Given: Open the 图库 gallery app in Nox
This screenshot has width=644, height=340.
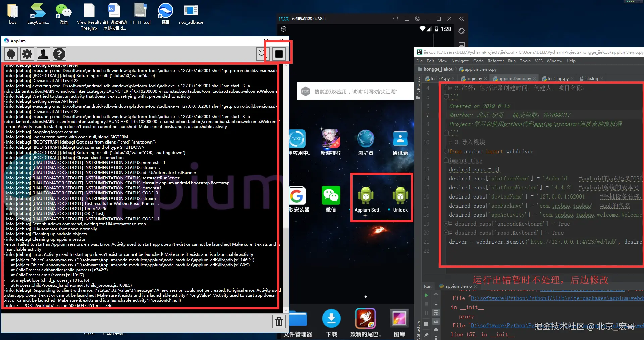Looking at the screenshot, I should 399,323.
